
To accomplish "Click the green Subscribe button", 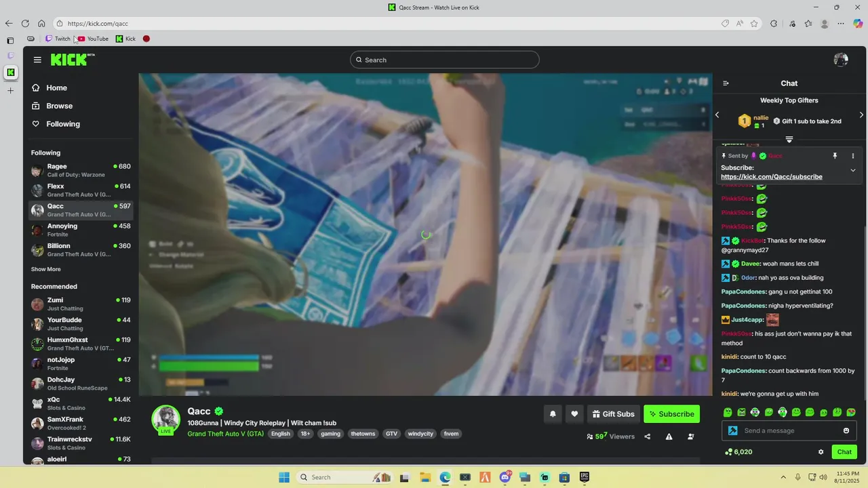I will (671, 414).
